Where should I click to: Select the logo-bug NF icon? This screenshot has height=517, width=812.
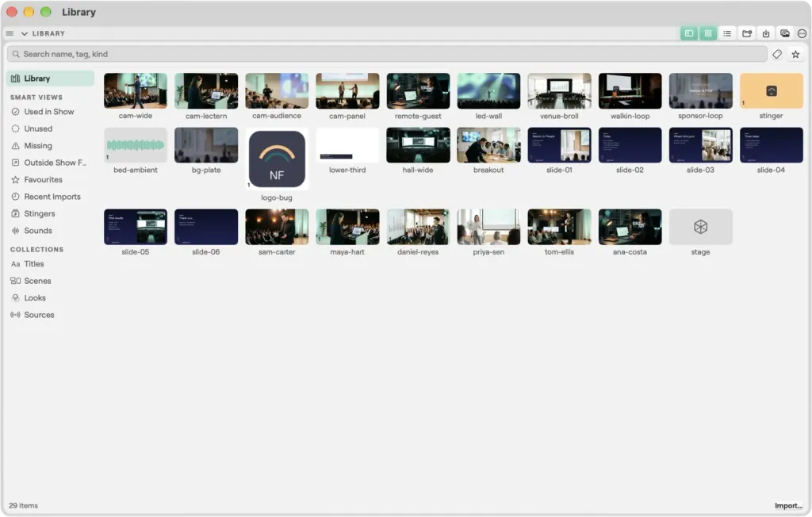pyautogui.click(x=277, y=159)
